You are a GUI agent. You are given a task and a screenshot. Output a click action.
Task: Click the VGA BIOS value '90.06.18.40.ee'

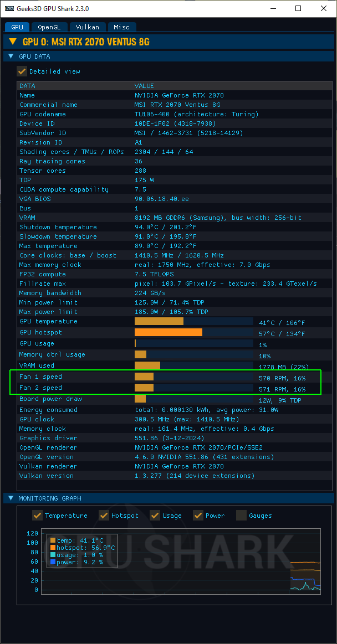coord(162,199)
